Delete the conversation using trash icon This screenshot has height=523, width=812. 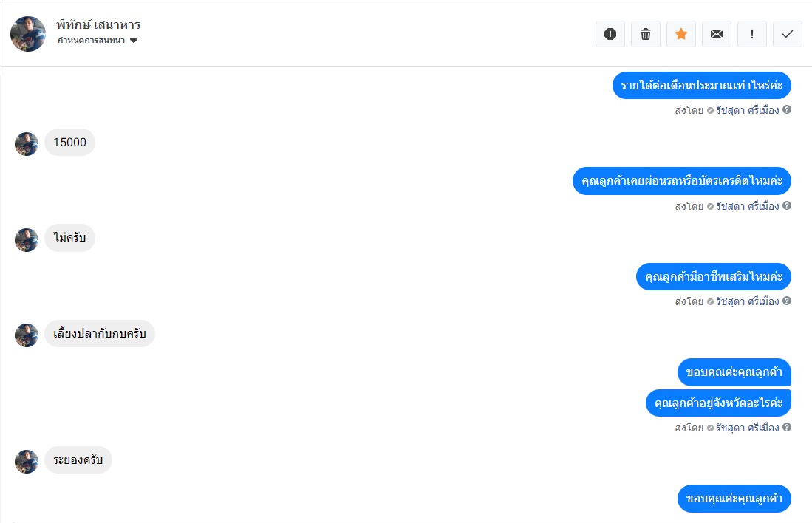[x=645, y=34]
